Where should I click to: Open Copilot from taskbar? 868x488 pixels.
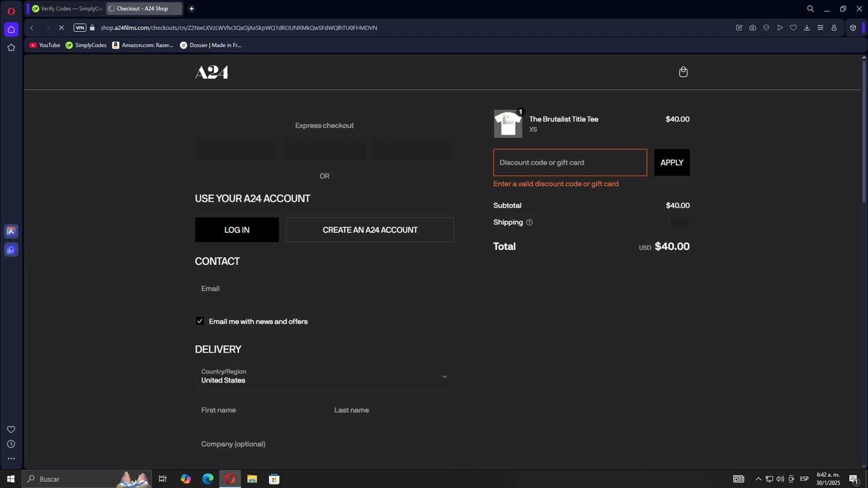[x=186, y=479]
